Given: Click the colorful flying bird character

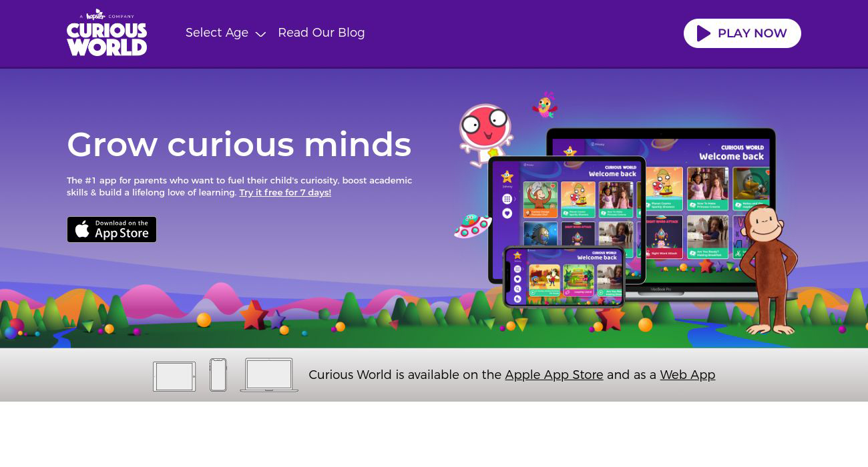Looking at the screenshot, I should click(545, 105).
